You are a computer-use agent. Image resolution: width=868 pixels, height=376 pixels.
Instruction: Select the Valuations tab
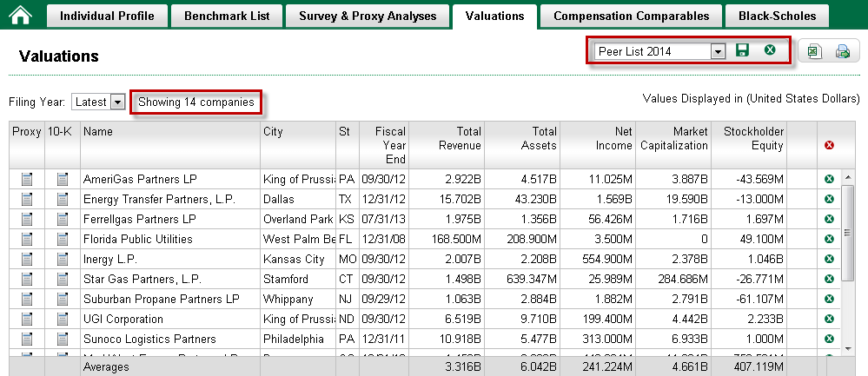pyautogui.click(x=495, y=16)
